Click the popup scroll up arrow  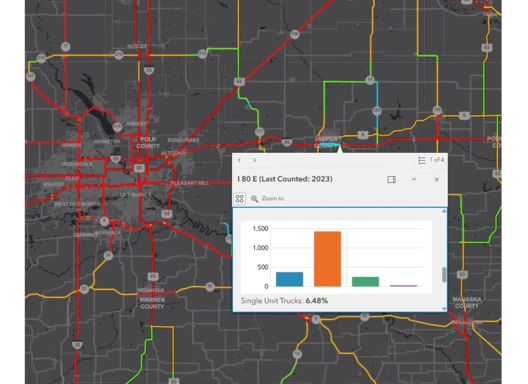tap(444, 211)
